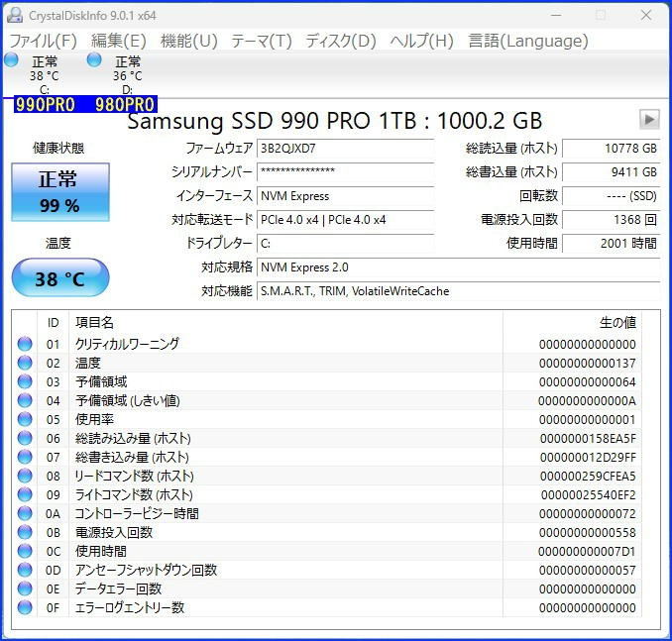Click the masked serial number field
Viewport: 672px width, 641px height.
tap(346, 171)
